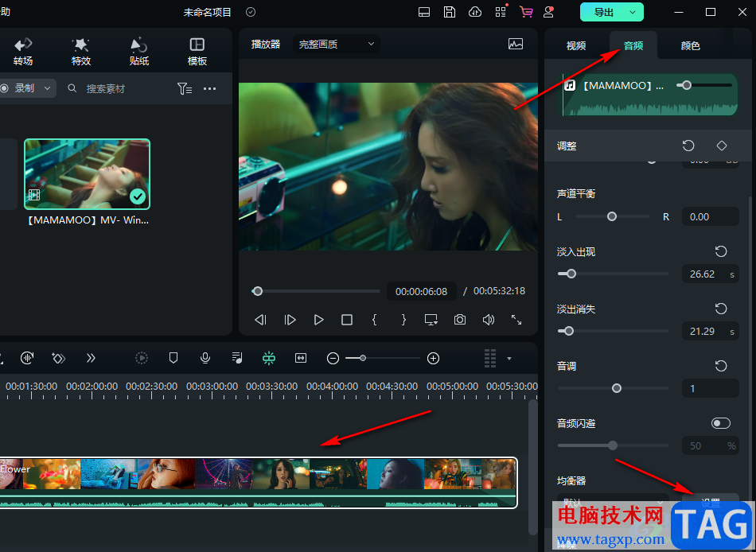Select the MAMAMOO MV media thumbnail
The image size is (756, 552).
[x=88, y=174]
